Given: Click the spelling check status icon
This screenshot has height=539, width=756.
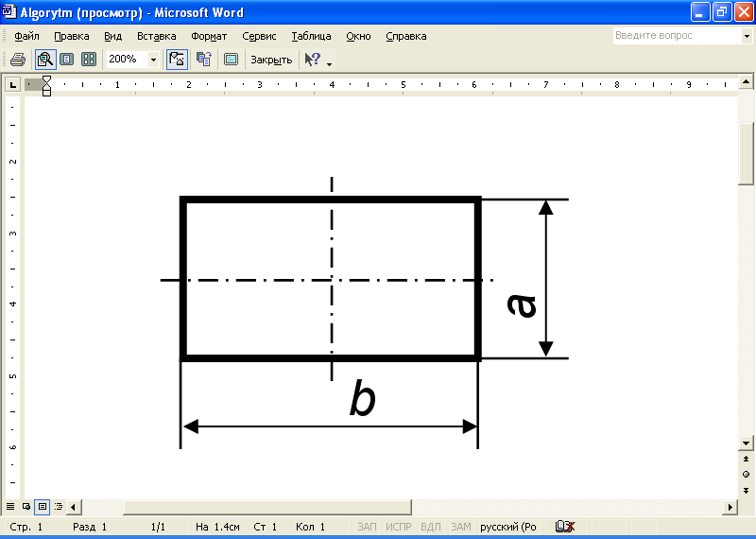Looking at the screenshot, I should (564, 527).
